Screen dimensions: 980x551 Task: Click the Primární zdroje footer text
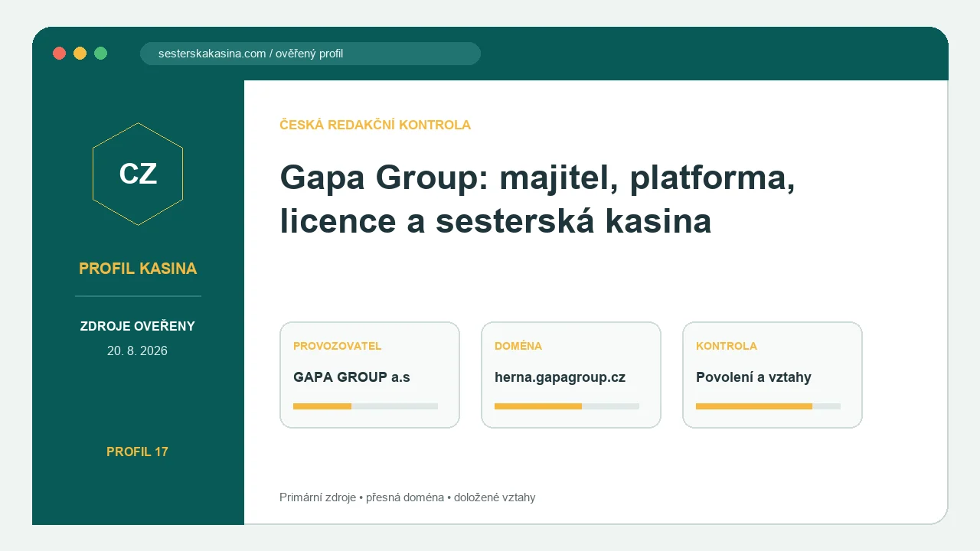click(407, 497)
